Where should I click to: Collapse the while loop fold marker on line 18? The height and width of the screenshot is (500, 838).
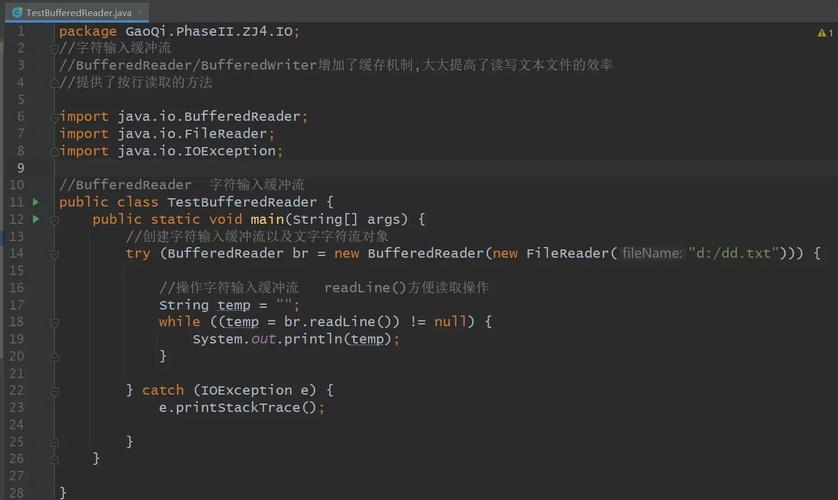coord(54,323)
